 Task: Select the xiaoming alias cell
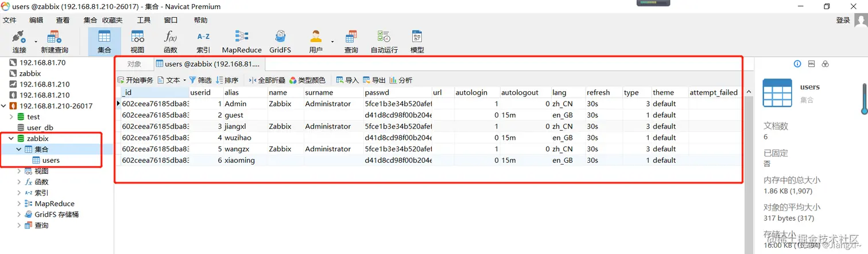[245, 161]
